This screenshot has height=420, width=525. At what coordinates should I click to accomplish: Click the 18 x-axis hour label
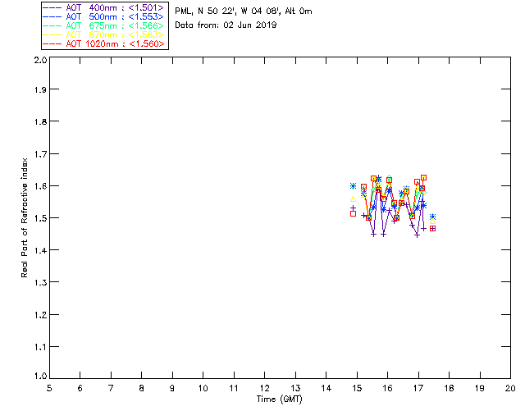pyautogui.click(x=449, y=388)
